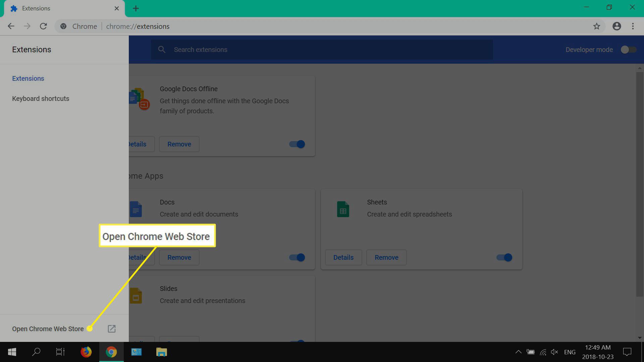
Task: Open a new tab with the plus button
Action: coord(136,8)
